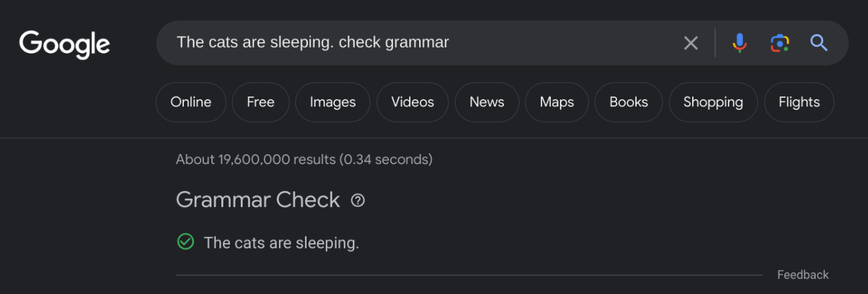Switch to the Images tab
Viewport: 868px width, 294px height.
(x=333, y=102)
